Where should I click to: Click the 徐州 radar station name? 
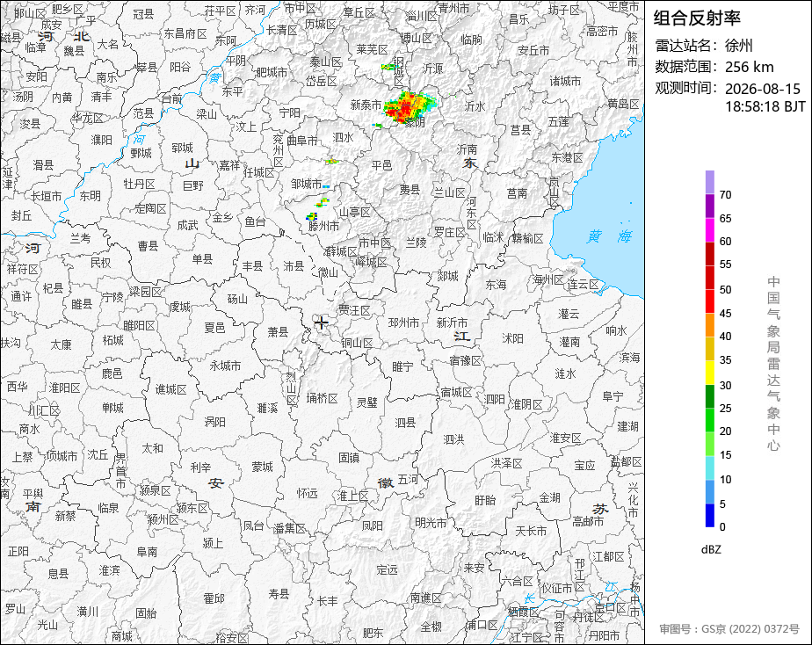click(739, 46)
